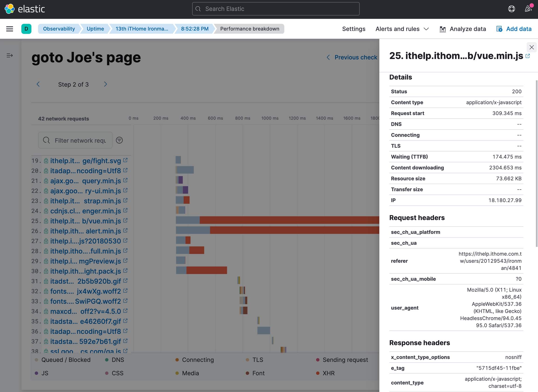
Task: Select request 27 js?20180530
Action: pyautogui.click(x=85, y=241)
